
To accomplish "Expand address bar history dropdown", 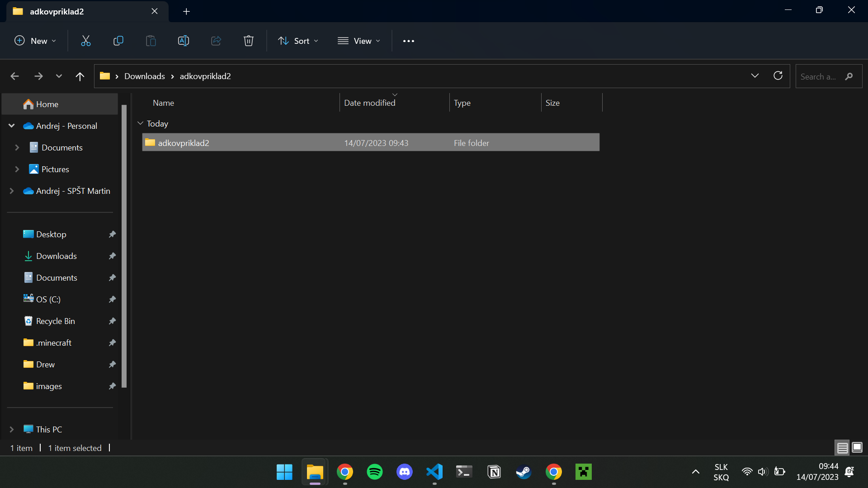I will pyautogui.click(x=755, y=76).
